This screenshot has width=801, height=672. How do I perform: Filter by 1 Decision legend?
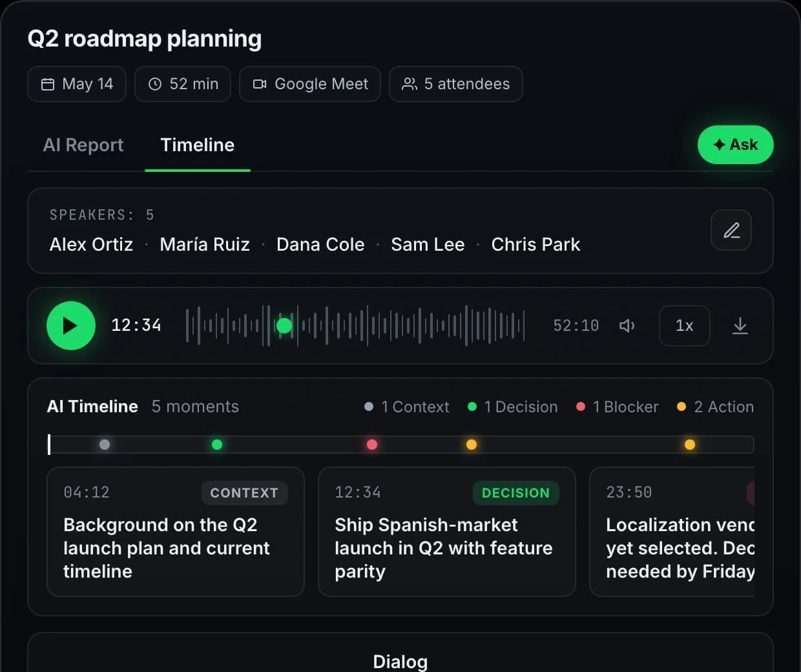click(x=513, y=406)
